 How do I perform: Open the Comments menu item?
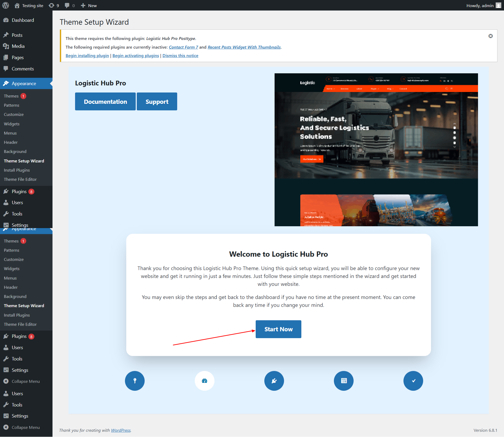23,69
